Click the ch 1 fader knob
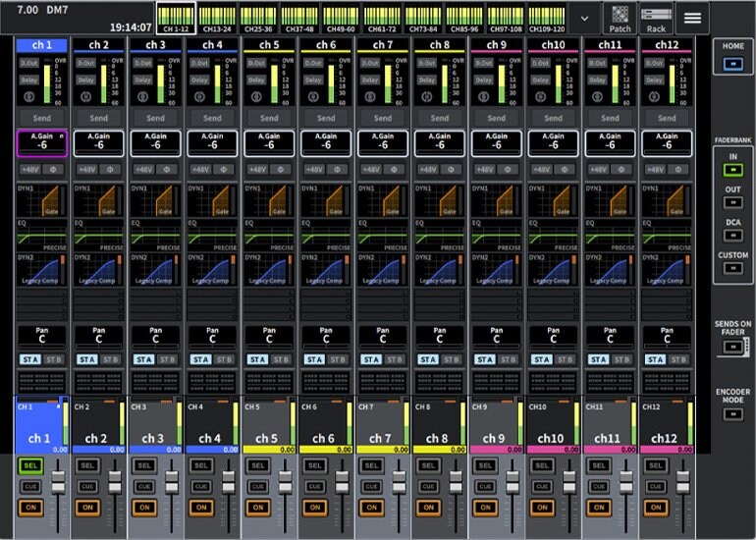Screen dimensions: 756x540 pyautogui.click(x=58, y=482)
